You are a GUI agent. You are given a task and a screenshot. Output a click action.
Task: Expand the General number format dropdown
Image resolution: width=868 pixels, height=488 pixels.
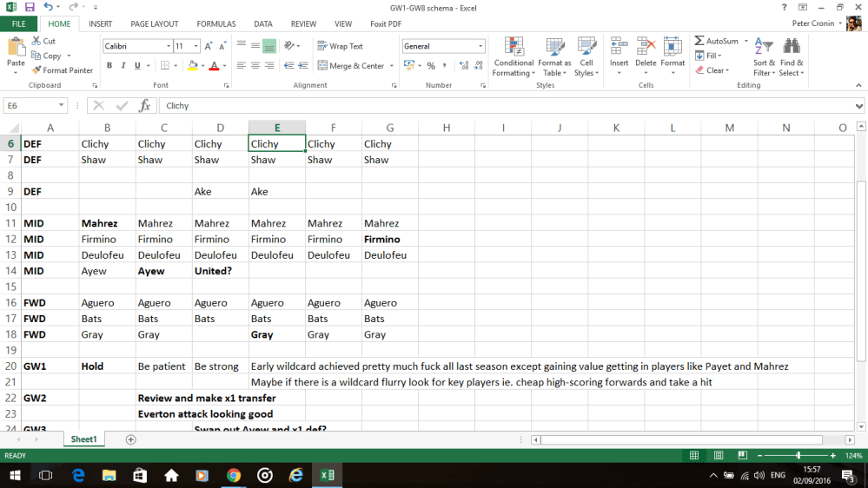point(480,46)
